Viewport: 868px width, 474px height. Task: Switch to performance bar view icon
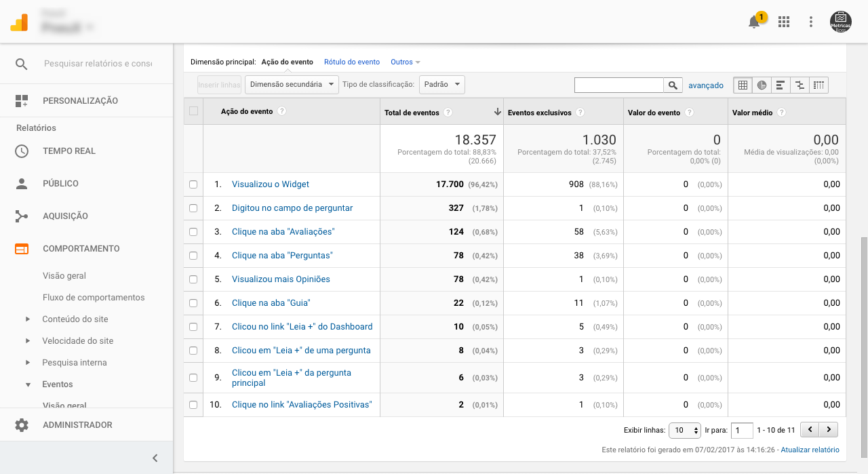(781, 85)
